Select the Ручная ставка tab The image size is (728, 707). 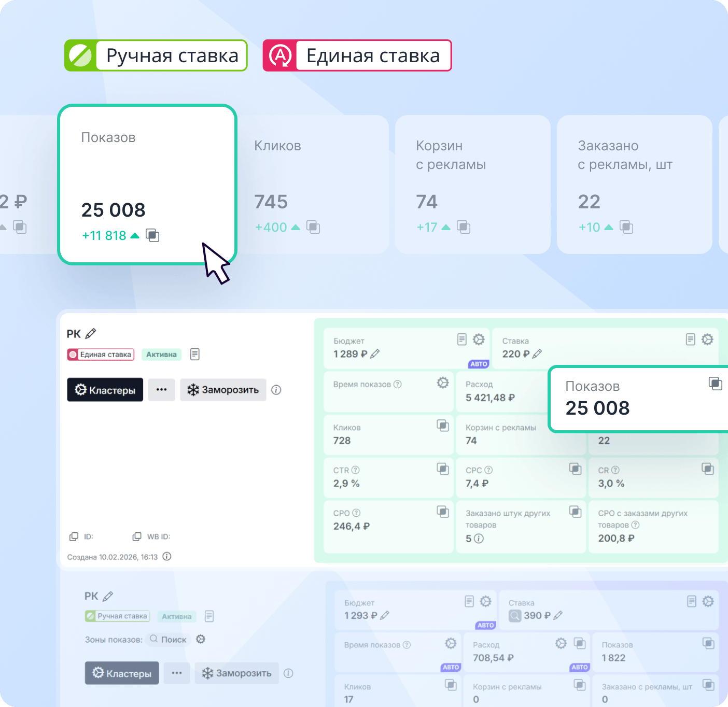pyautogui.click(x=156, y=55)
